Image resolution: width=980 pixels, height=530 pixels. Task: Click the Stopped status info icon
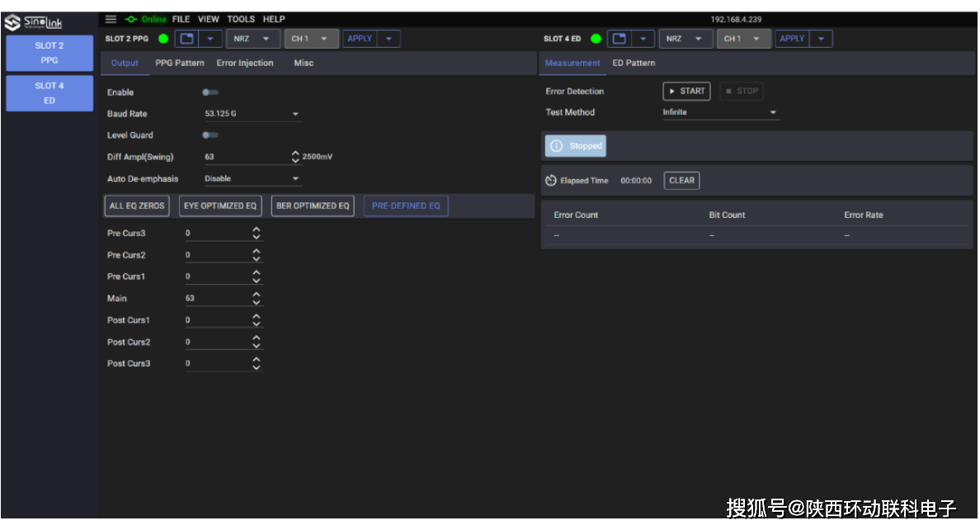pos(557,146)
